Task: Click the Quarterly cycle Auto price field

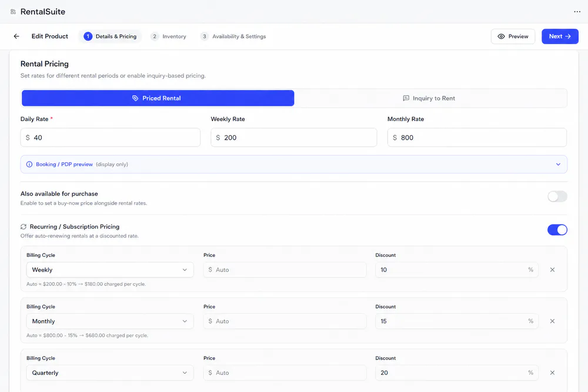Action: (x=285, y=373)
